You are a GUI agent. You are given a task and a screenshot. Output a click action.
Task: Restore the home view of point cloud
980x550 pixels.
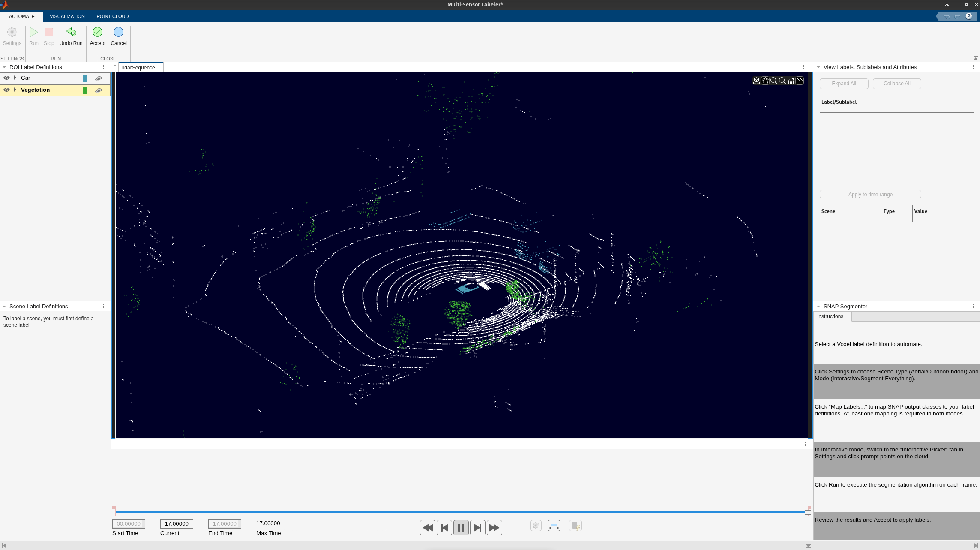[x=791, y=81]
